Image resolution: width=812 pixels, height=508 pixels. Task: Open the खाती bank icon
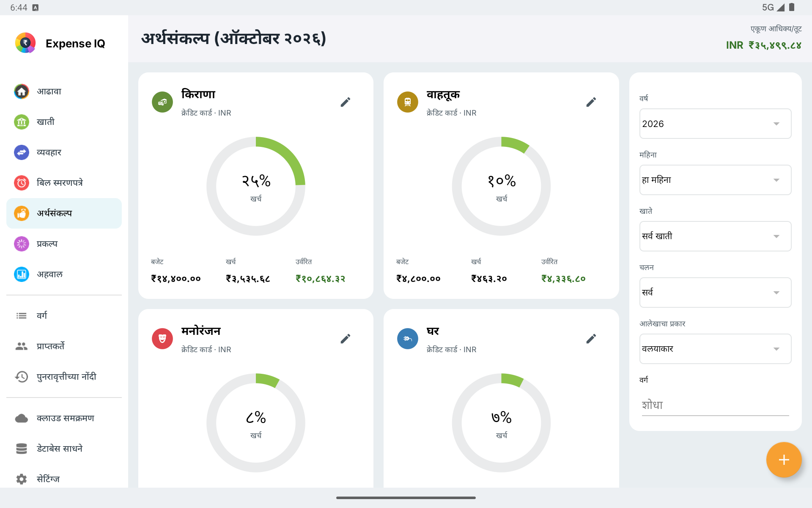22,122
